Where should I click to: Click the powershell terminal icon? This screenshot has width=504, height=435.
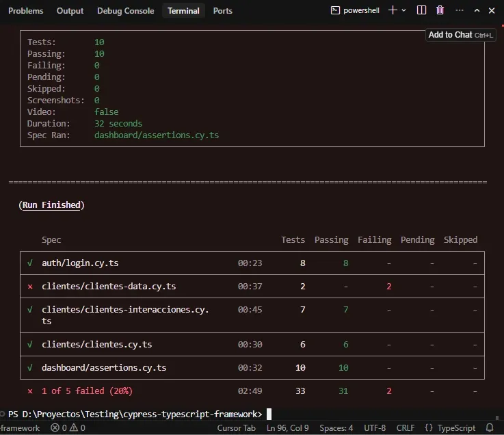tap(335, 10)
